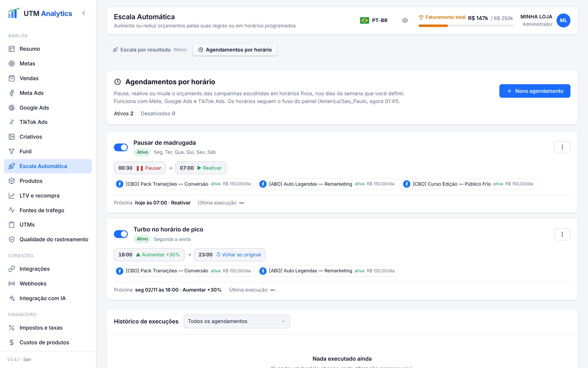Screen dimensions: 588x368
Task: Select the Meta Ads Facebook icon
Action: click(12, 93)
